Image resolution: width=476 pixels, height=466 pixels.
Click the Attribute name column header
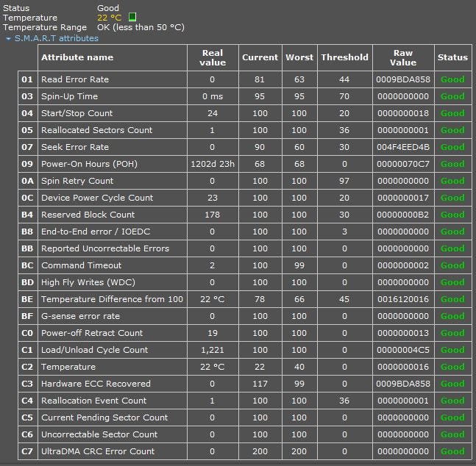point(77,57)
